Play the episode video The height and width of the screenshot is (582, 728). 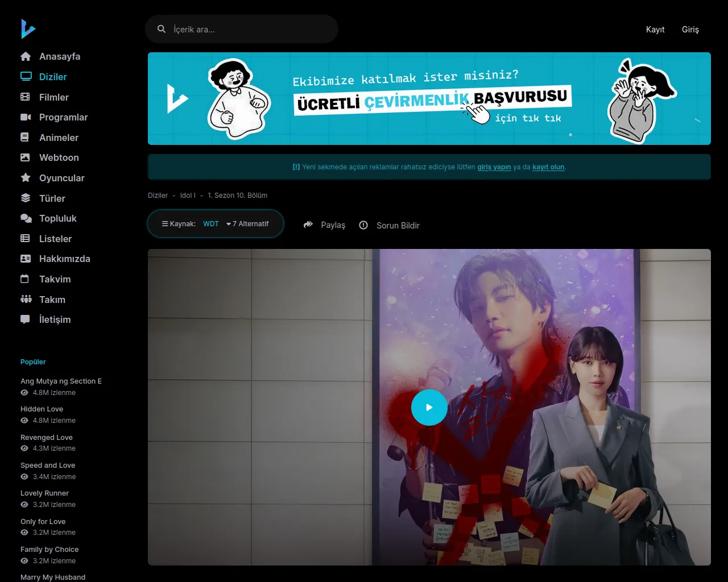coord(429,408)
